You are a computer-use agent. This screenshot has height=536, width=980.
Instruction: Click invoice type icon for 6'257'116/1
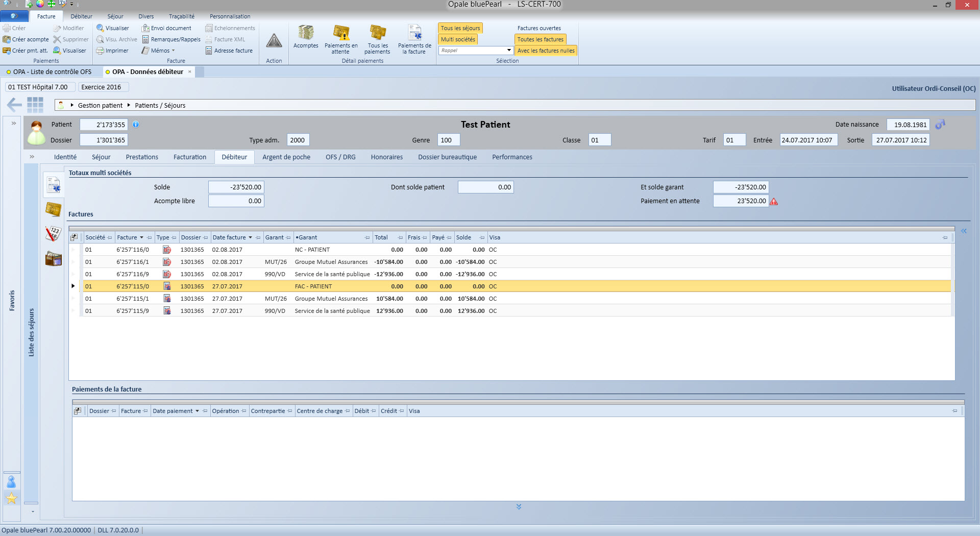point(167,262)
